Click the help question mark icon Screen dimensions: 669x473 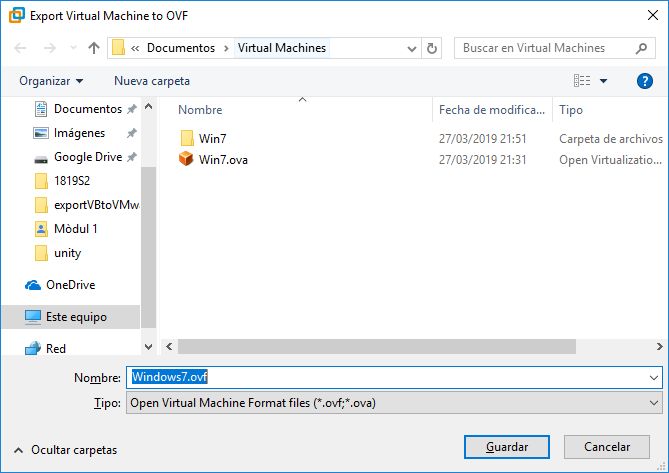coord(644,81)
